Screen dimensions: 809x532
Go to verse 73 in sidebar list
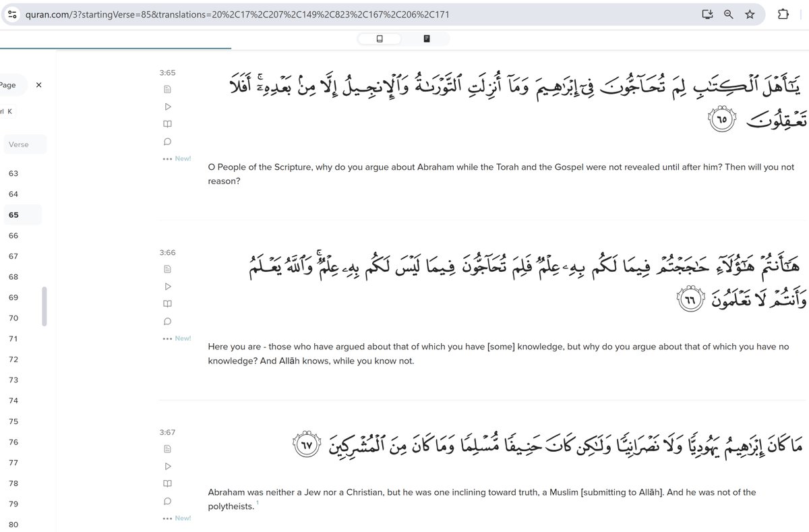(14, 380)
